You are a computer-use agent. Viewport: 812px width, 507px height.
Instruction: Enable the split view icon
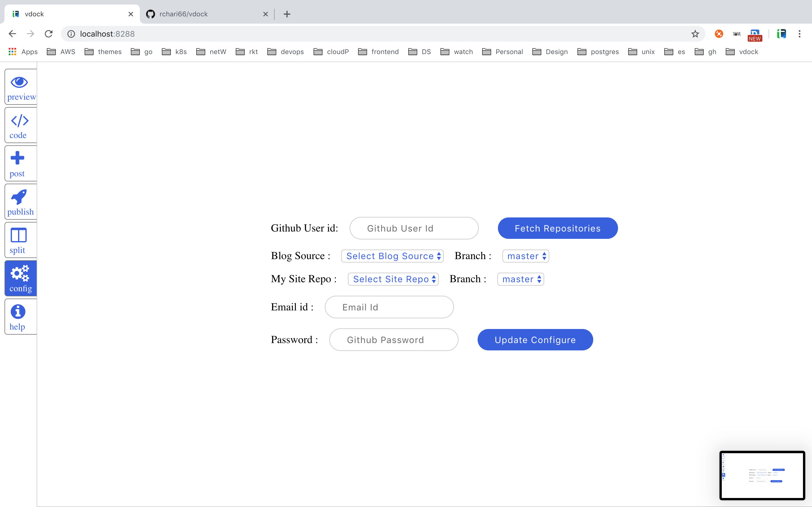pyautogui.click(x=18, y=235)
